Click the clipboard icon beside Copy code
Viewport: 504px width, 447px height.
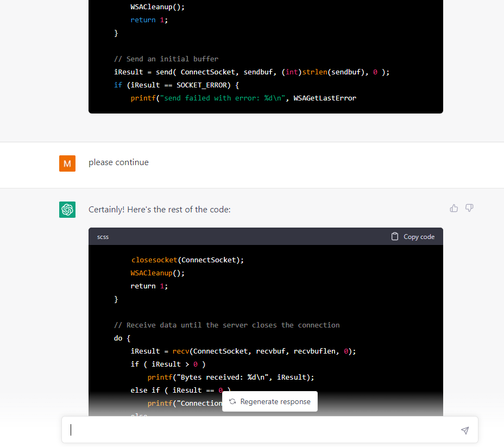click(x=395, y=236)
